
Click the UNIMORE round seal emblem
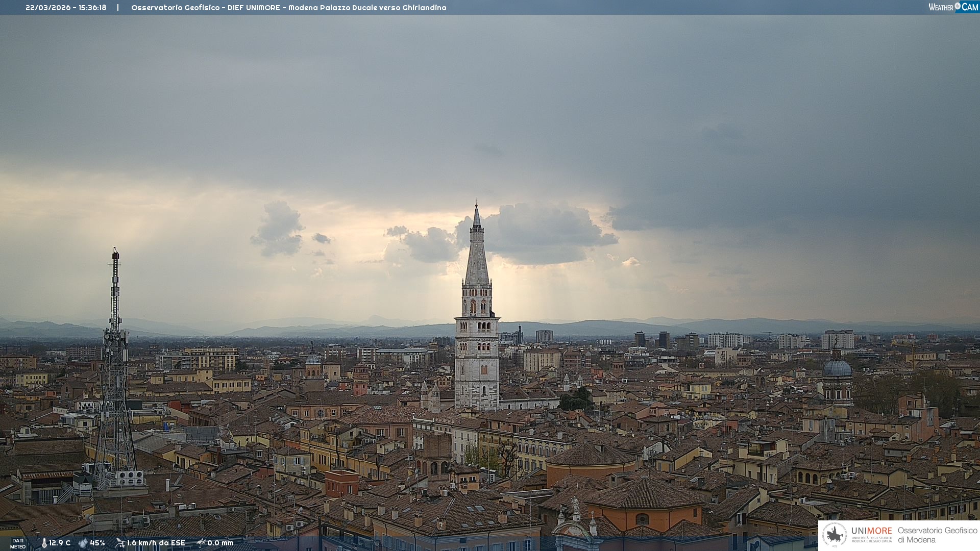835,535
